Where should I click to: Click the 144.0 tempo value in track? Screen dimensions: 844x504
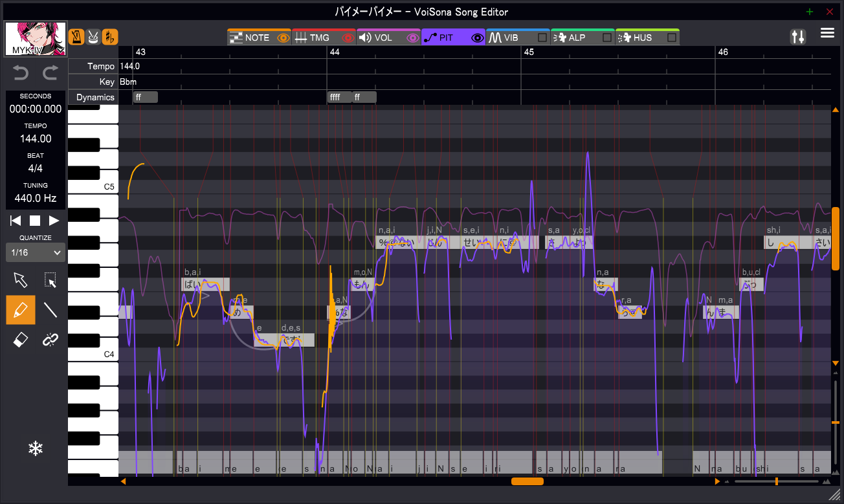[x=129, y=66]
